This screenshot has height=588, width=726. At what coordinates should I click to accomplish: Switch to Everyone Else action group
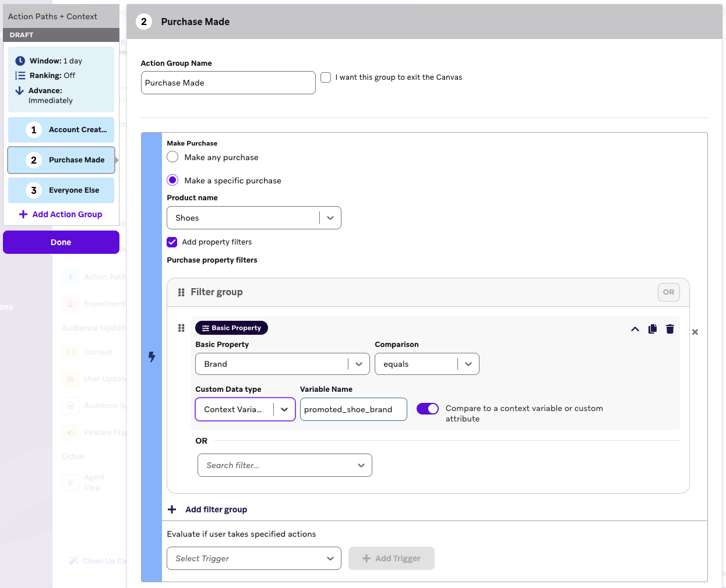click(x=61, y=190)
